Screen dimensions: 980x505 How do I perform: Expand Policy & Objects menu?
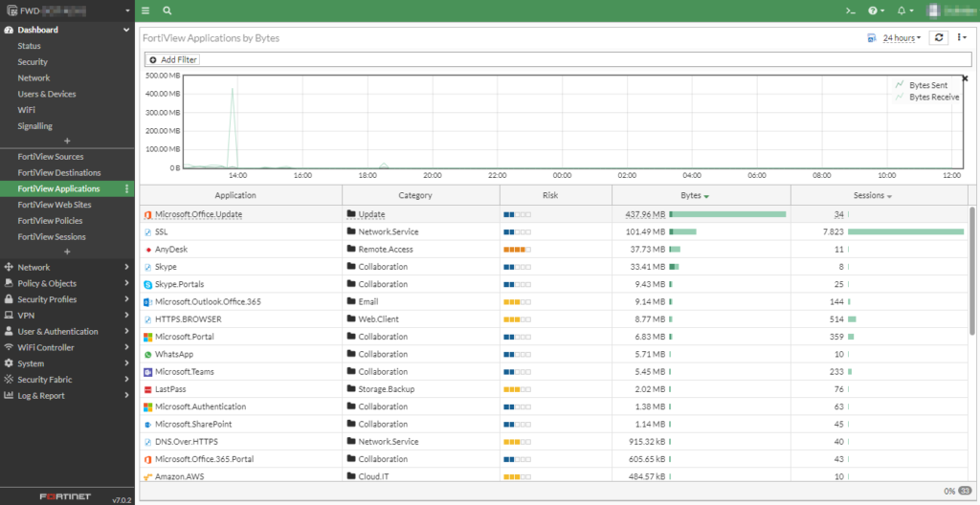pos(68,283)
